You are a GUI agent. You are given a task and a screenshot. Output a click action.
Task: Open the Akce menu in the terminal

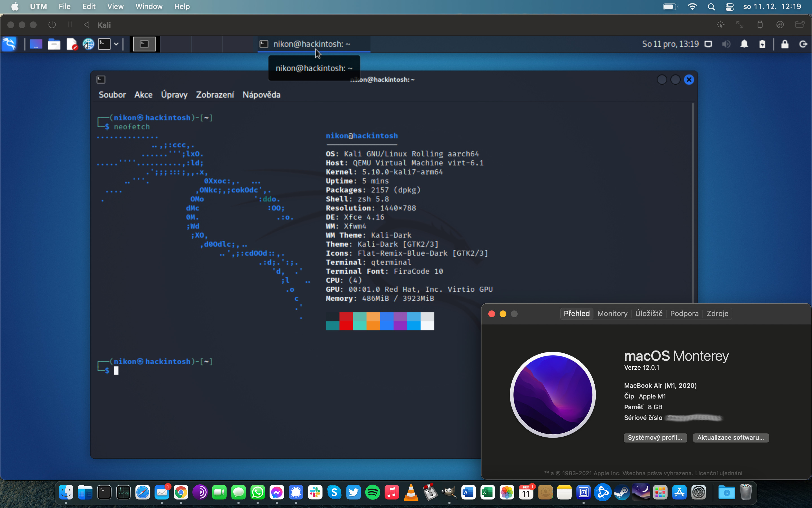point(143,95)
